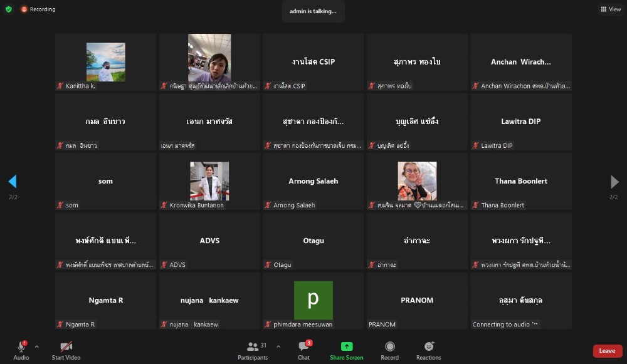Screen dimensions: 627x364
Task: Open the Reactions menu
Action: 428,350
